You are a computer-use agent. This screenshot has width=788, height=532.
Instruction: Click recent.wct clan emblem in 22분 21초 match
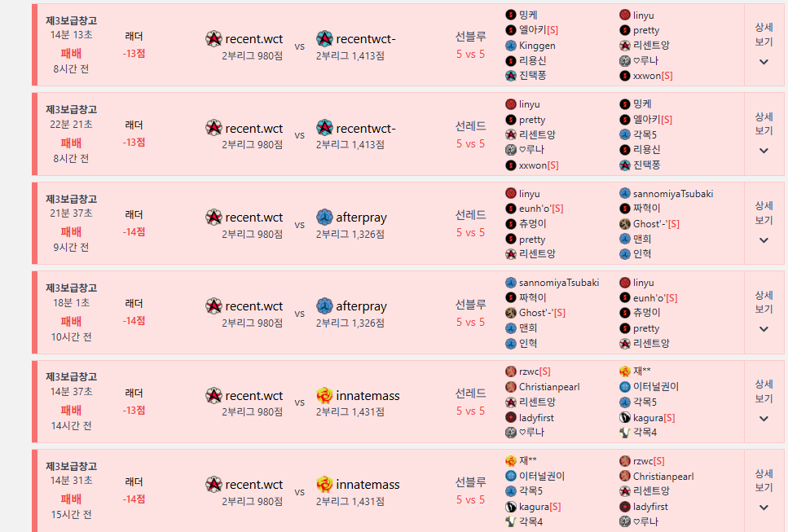click(214, 128)
